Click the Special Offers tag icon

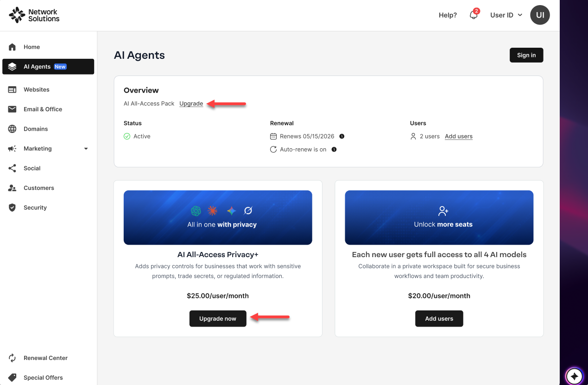coord(13,378)
